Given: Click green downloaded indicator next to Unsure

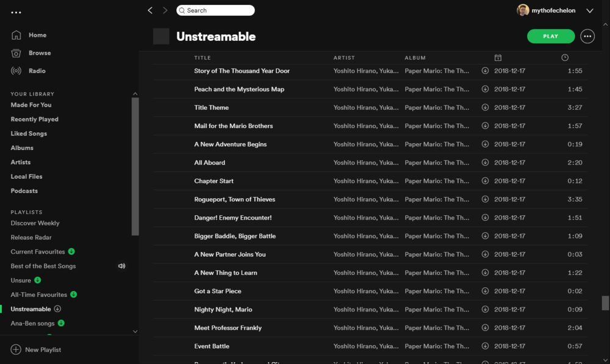Looking at the screenshot, I should click(38, 280).
